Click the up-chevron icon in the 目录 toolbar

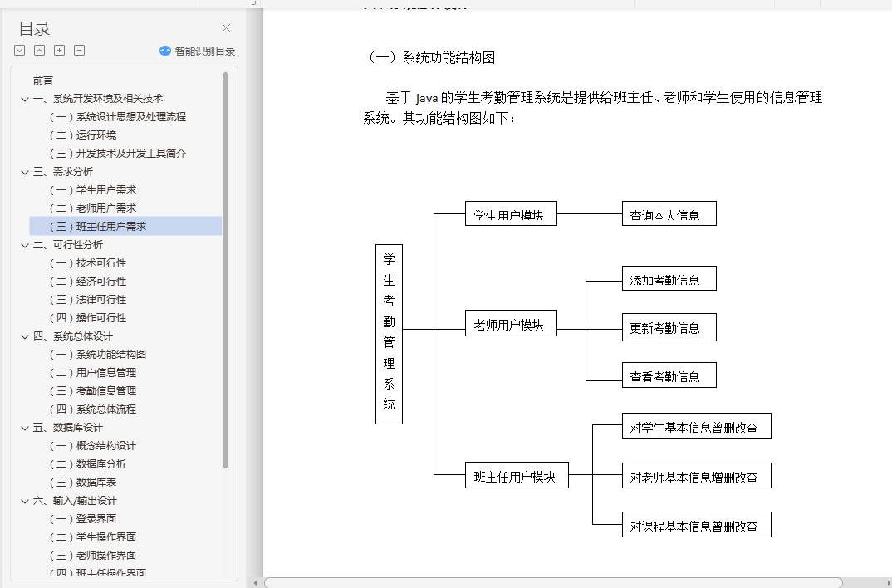click(x=39, y=50)
